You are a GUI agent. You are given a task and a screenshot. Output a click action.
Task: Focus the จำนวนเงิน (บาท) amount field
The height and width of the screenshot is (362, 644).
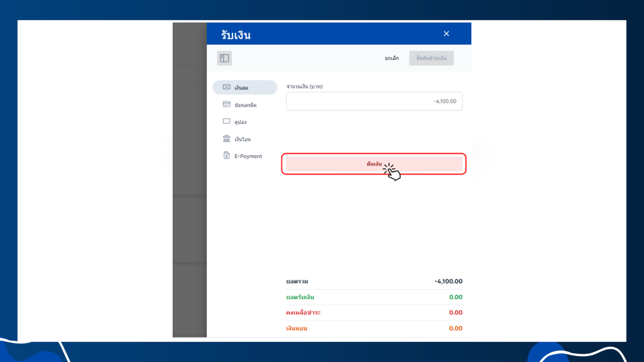click(x=374, y=101)
